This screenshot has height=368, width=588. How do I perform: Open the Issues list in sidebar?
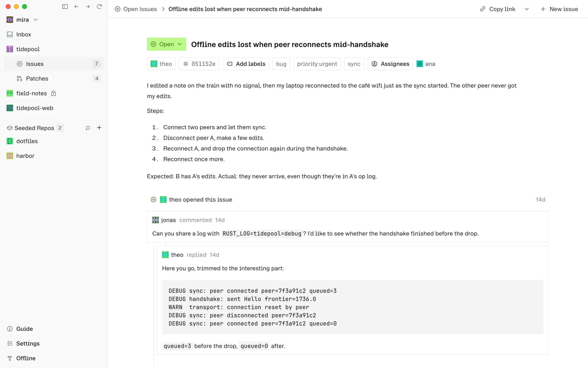coord(54,64)
